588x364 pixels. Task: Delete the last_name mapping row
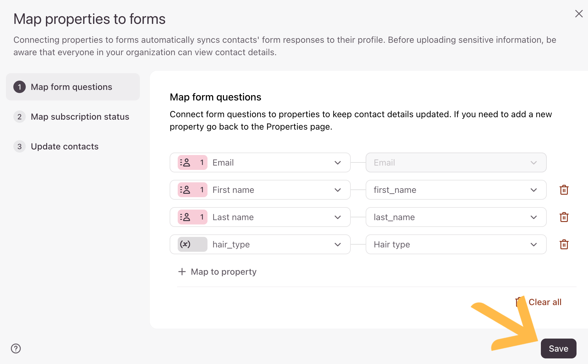(564, 217)
